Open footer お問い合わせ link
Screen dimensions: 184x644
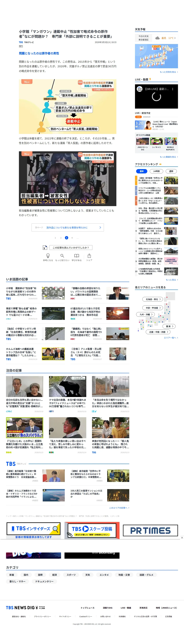[x=105, y=616]
